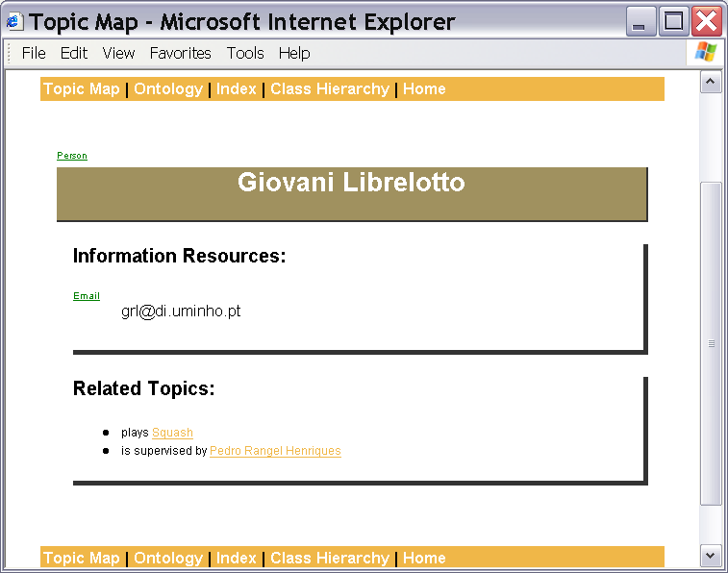The height and width of the screenshot is (573, 728).
Task: Click Home in bottom navigation bar
Action: click(424, 558)
